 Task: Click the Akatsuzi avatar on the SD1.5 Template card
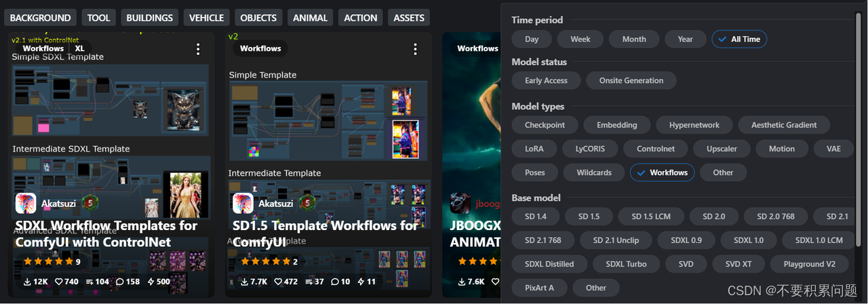[x=243, y=203]
